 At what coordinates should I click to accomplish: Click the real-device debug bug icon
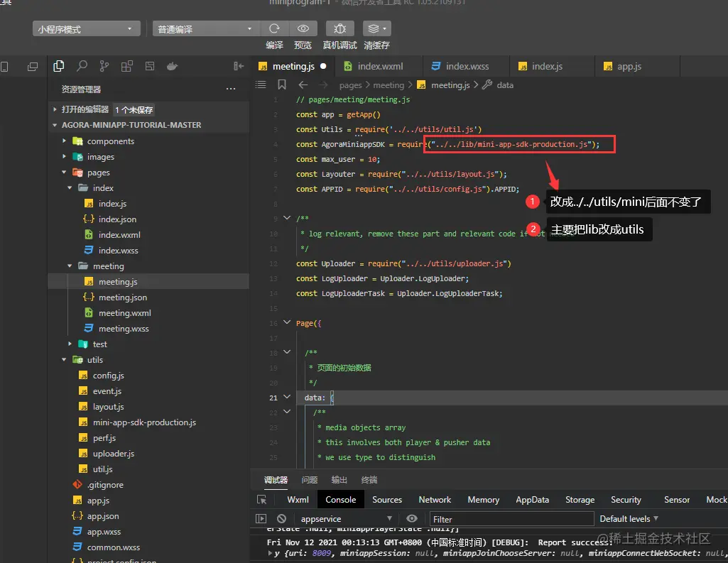point(340,29)
